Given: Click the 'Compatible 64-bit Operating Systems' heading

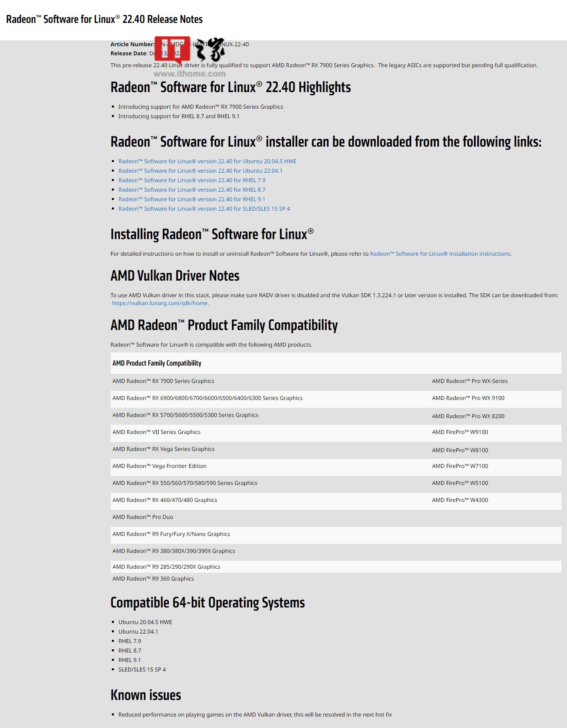Looking at the screenshot, I should (x=208, y=603).
